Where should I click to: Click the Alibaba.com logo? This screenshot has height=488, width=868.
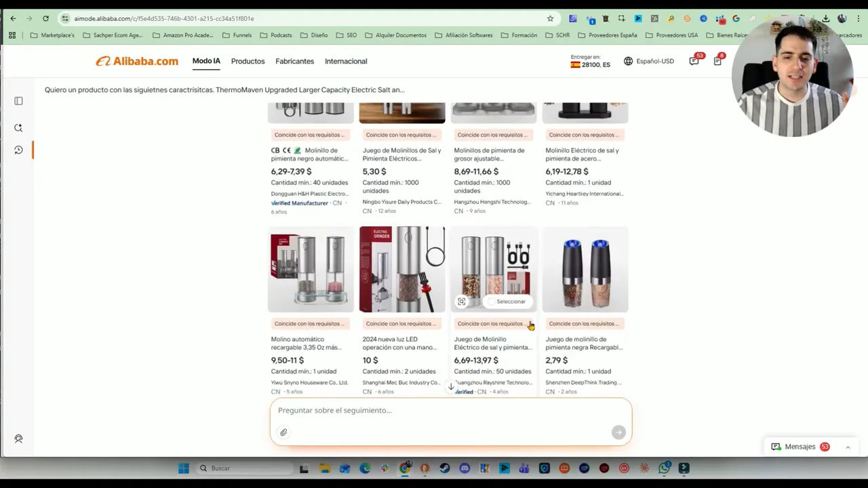point(137,61)
